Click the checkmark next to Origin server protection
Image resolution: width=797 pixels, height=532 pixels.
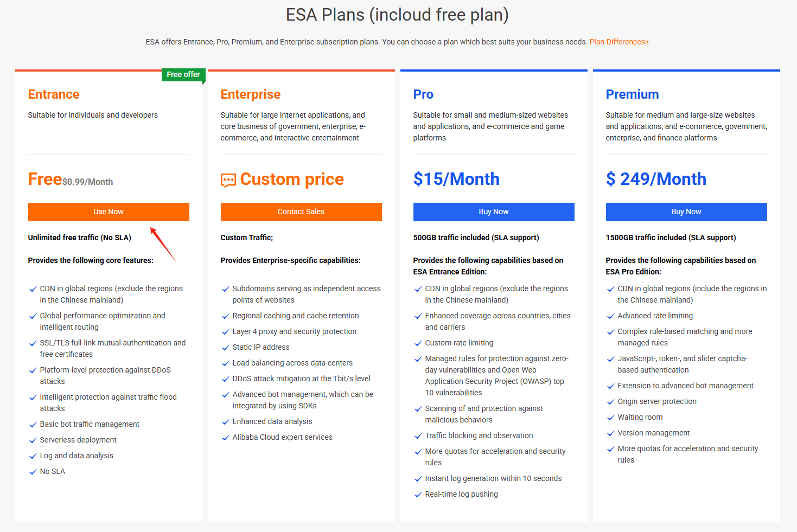pos(611,402)
